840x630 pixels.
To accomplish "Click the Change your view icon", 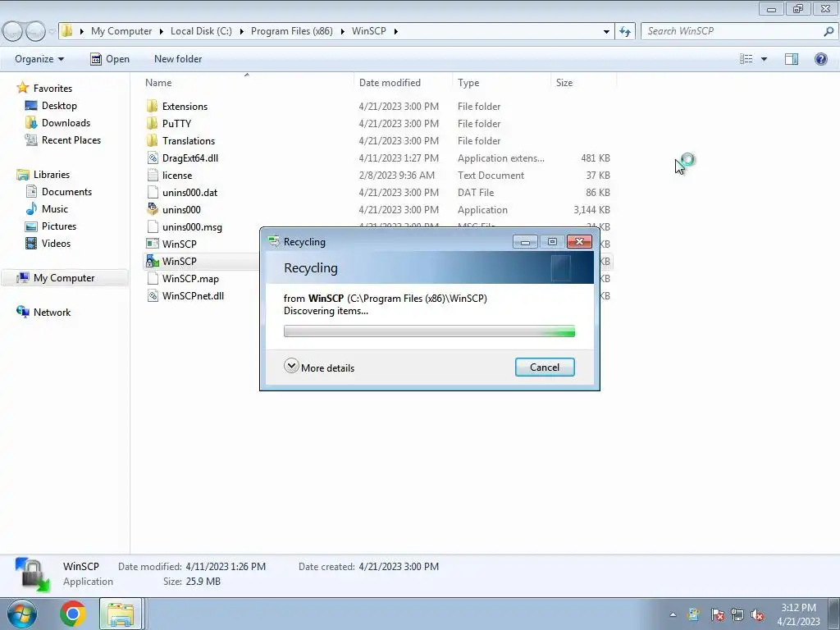I will tap(746, 59).
